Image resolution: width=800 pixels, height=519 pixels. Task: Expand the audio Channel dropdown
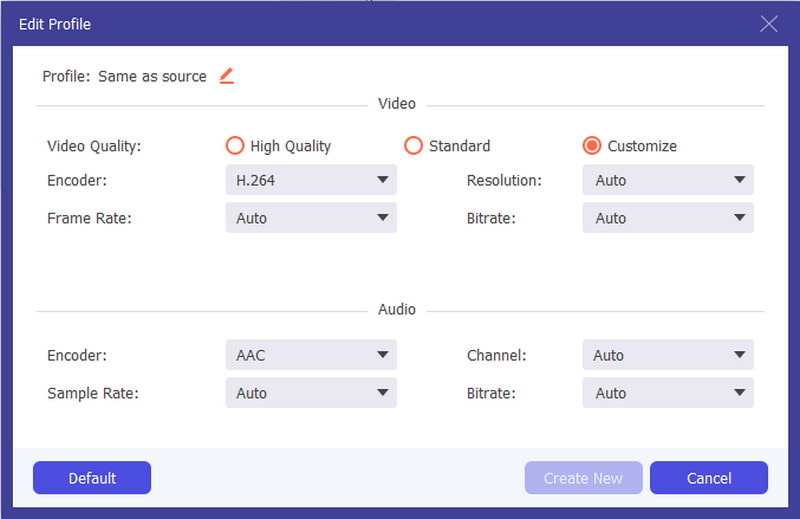pos(667,355)
